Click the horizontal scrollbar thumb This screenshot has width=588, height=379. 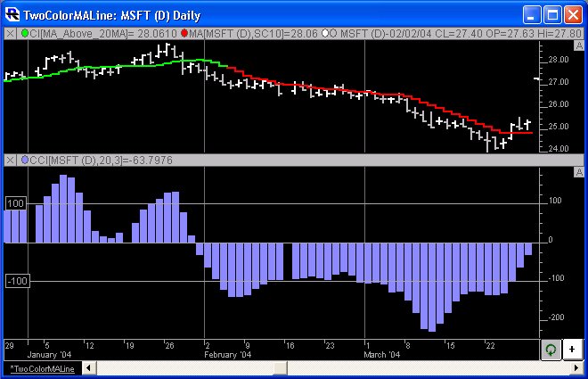pos(280,368)
